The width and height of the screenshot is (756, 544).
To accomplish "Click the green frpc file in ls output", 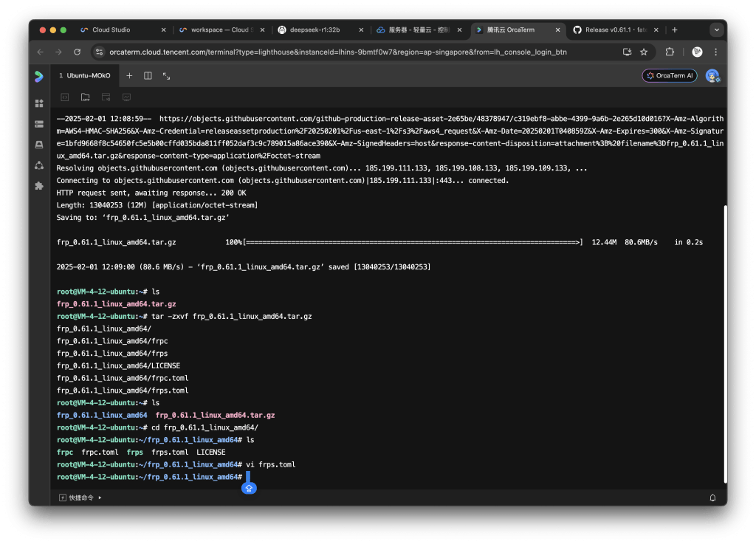I will click(65, 452).
